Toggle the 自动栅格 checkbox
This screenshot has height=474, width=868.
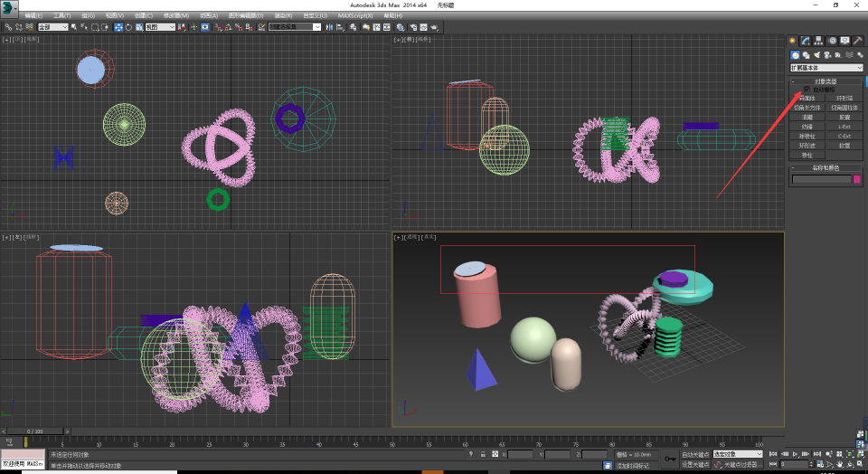tap(807, 89)
